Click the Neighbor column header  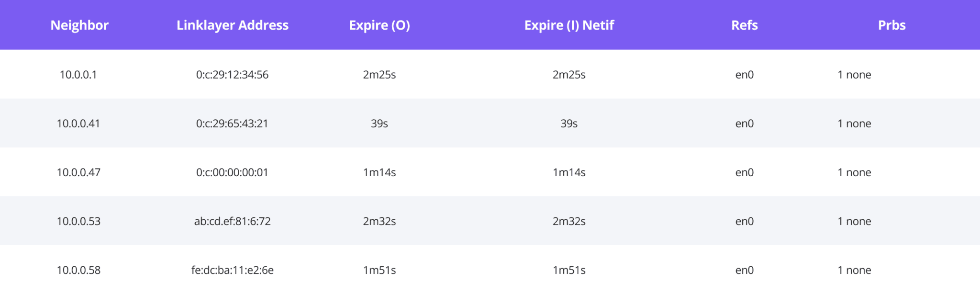(x=79, y=25)
